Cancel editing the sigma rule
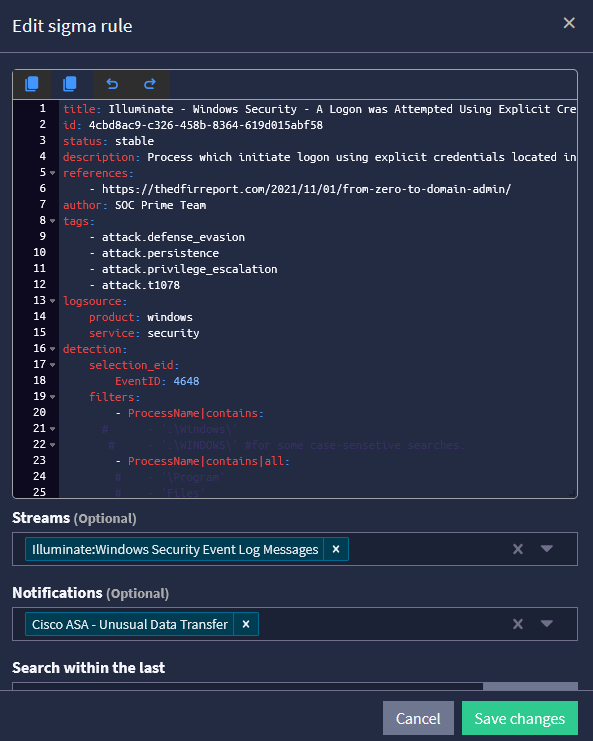 point(418,718)
